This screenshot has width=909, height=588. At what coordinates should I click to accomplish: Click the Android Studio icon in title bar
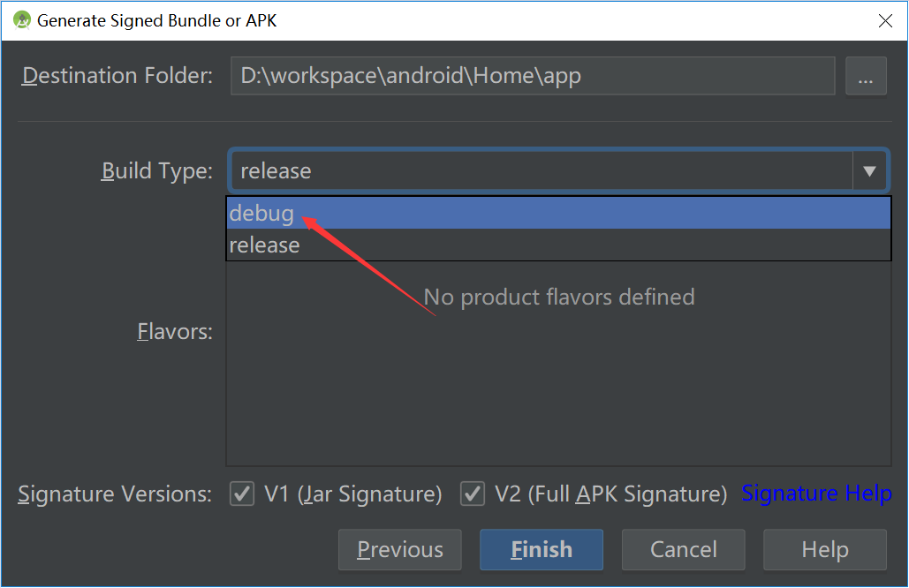click(x=22, y=19)
